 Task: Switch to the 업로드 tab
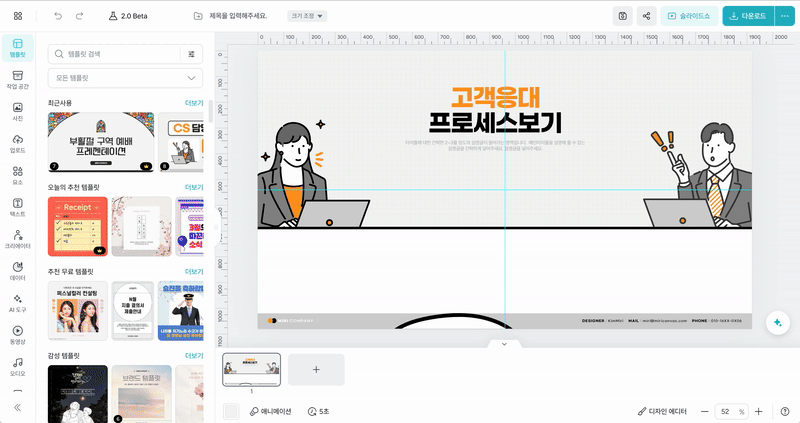(x=17, y=143)
